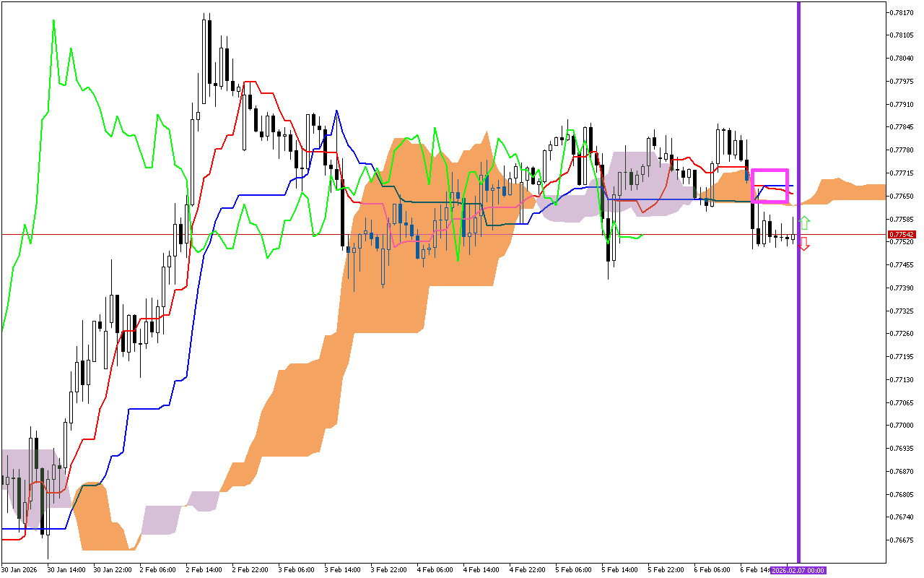Click the red 0.77542 price label
Screen dimensions: 924x578
902,235
